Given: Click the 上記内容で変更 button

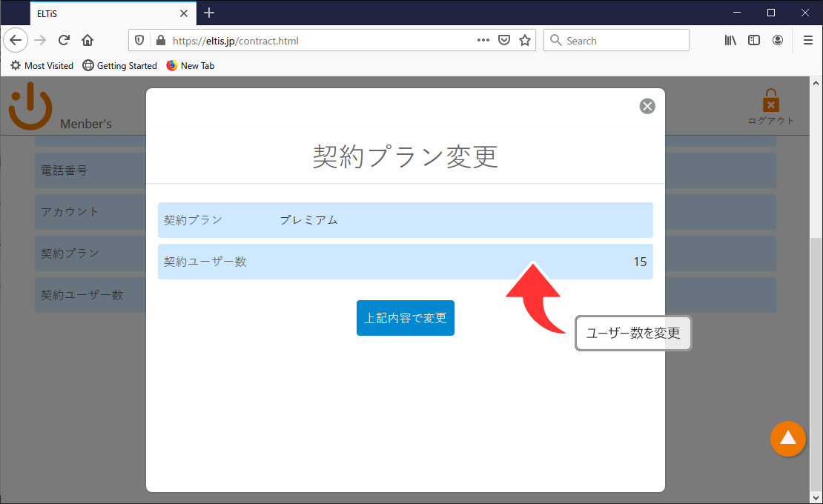Looking at the screenshot, I should tap(406, 318).
